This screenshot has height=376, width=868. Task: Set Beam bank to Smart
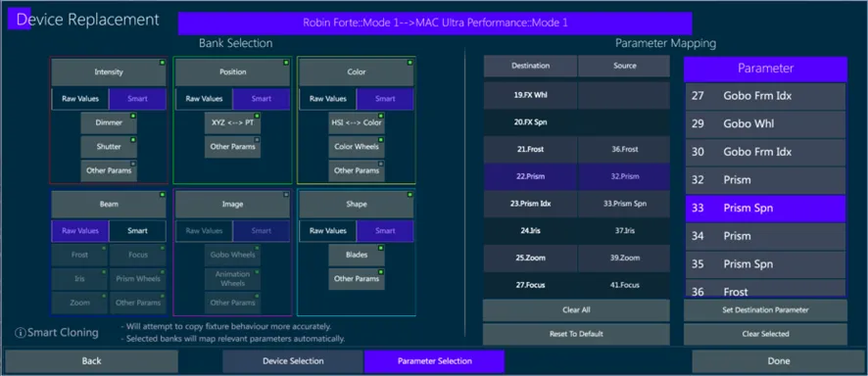tap(137, 231)
